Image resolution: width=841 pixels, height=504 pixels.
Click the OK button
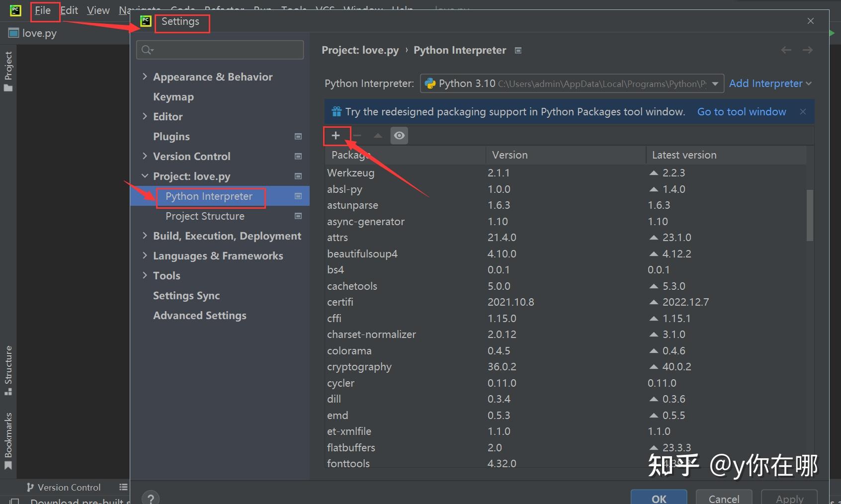coord(659,498)
